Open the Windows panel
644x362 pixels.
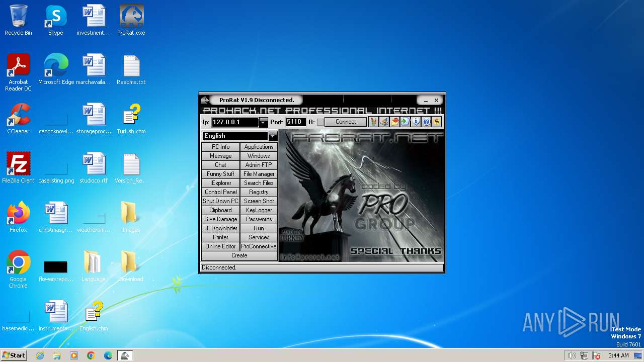(259, 156)
